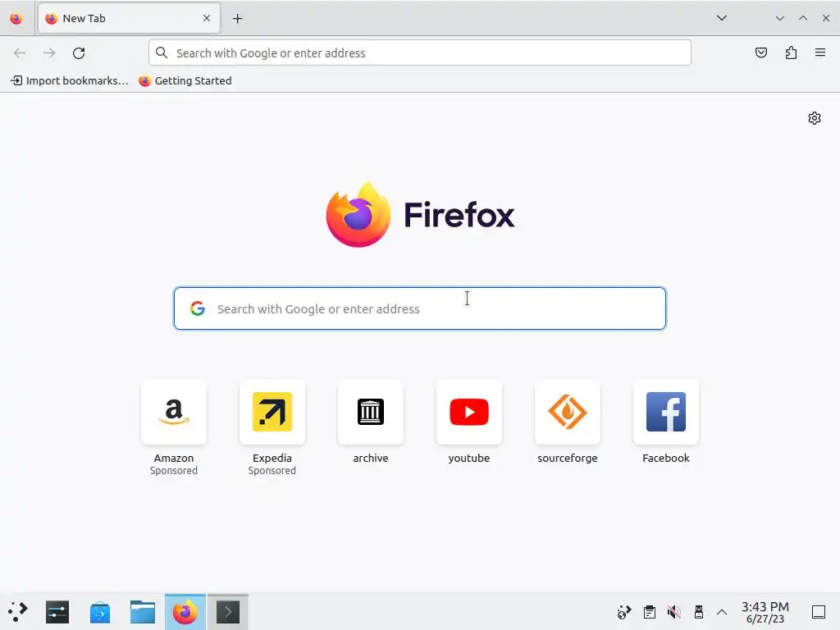840x630 pixels.
Task: Click Show Desktop button in taskbar corner
Action: (819, 612)
